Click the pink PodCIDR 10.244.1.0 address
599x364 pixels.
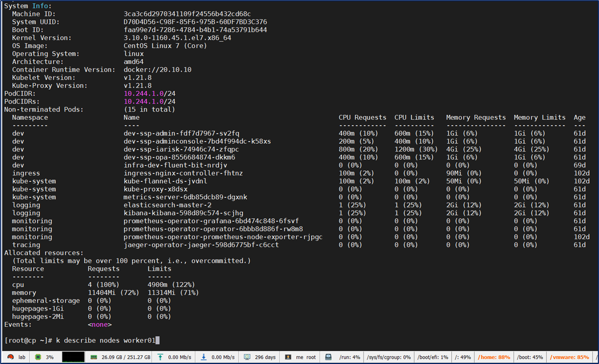pyautogui.click(x=143, y=94)
